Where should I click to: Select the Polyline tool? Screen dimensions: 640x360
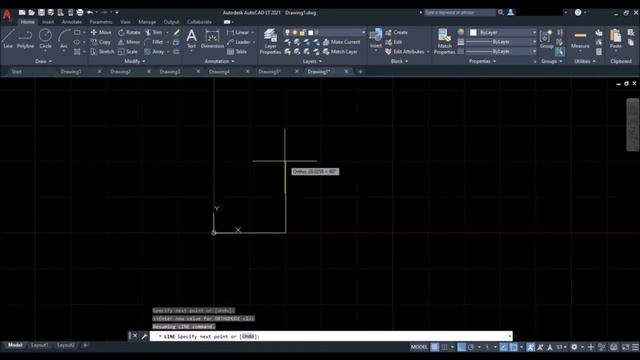pos(25,39)
